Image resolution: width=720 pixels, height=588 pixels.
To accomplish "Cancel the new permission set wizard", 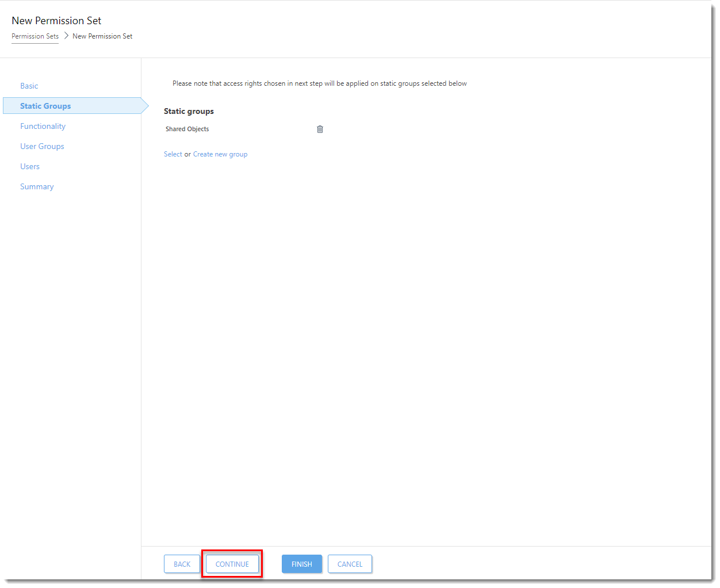I will (350, 564).
